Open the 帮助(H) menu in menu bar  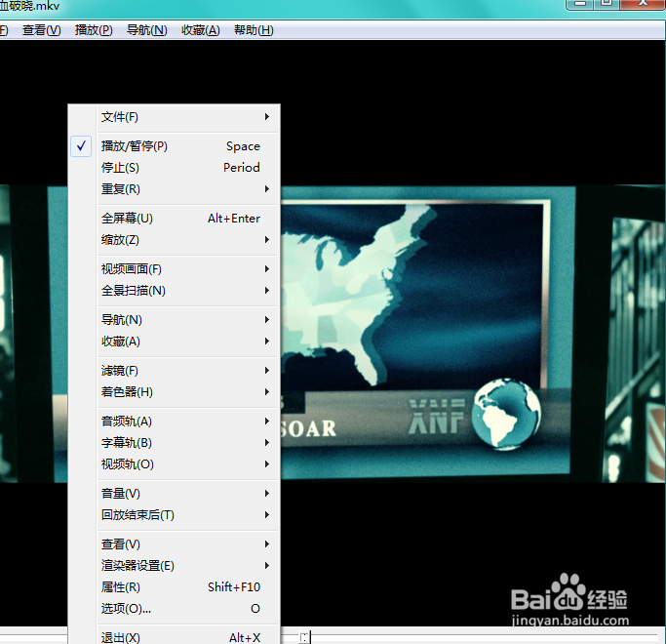254,30
